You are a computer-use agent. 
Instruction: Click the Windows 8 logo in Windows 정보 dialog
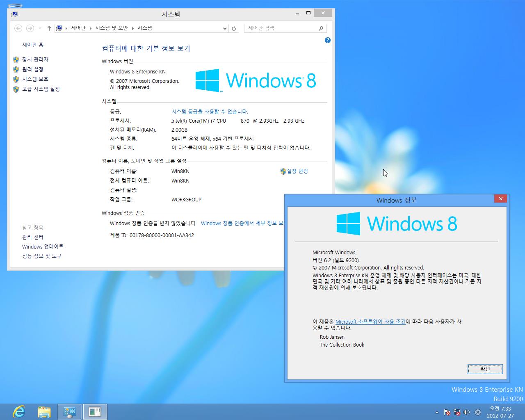click(397, 224)
